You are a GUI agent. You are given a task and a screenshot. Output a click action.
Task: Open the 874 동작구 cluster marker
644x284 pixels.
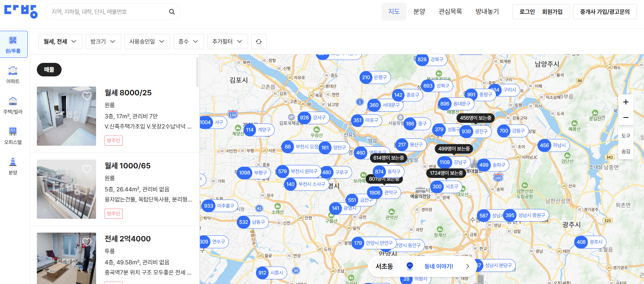pos(388,172)
